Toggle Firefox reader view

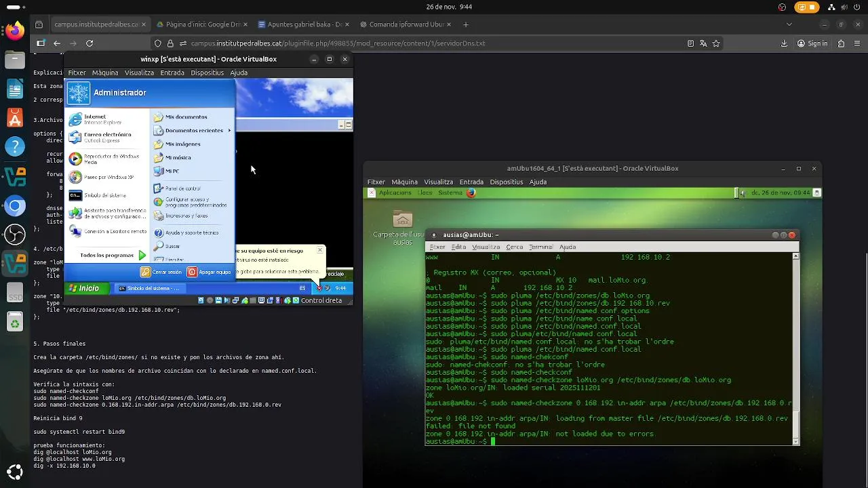point(690,43)
